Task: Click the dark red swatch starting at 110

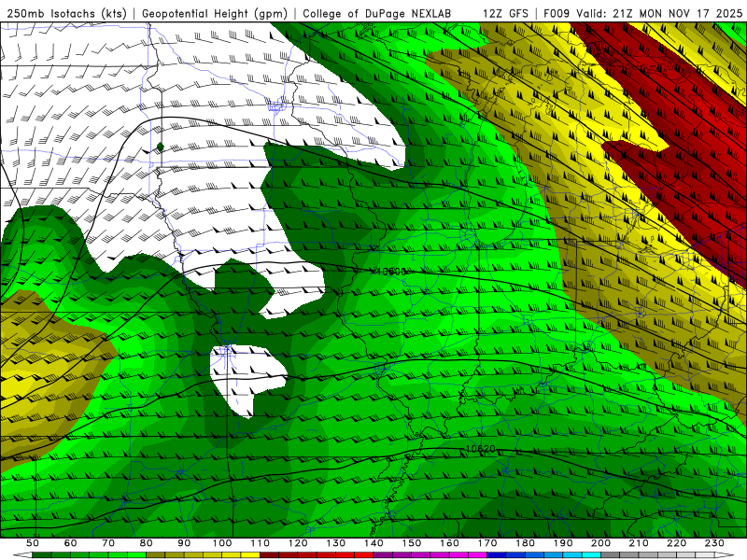Action: point(269,555)
